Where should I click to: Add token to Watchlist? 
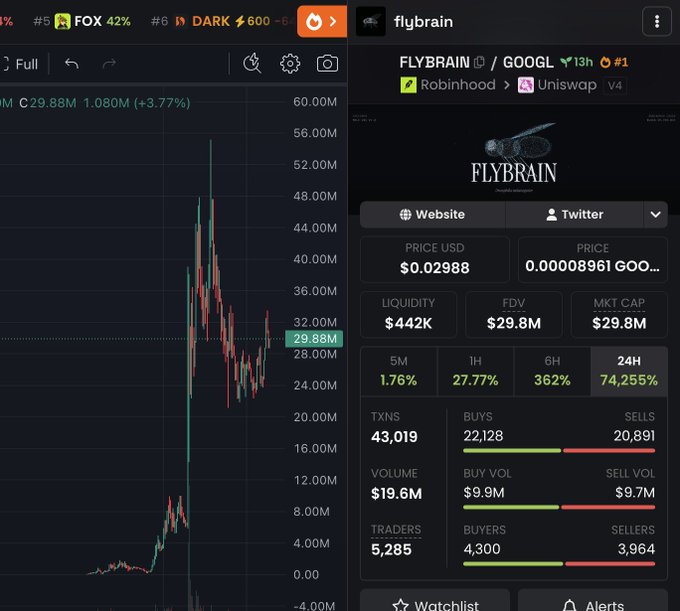click(x=435, y=602)
